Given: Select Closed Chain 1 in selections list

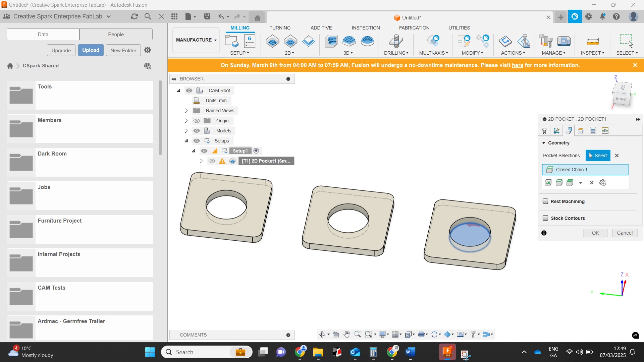Looking at the screenshot, I should point(585,170).
